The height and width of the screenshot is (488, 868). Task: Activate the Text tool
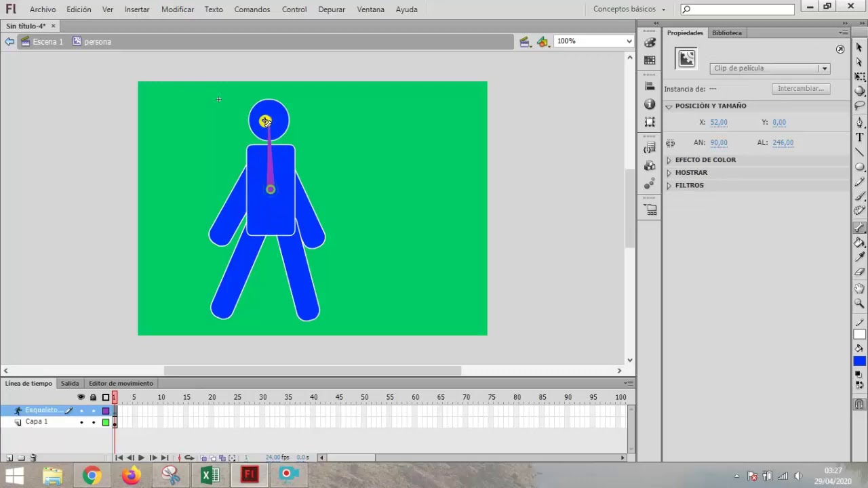point(859,138)
